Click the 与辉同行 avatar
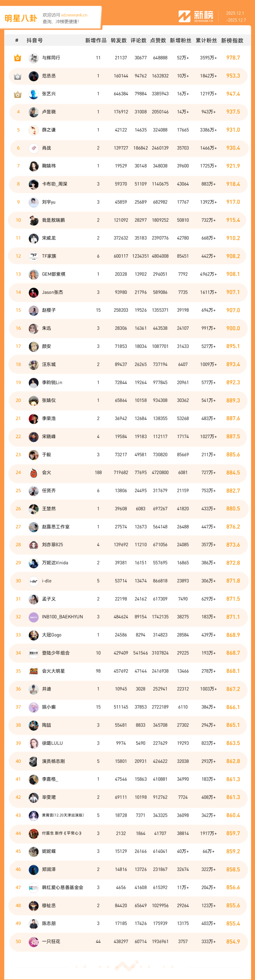The height and width of the screenshot is (980, 255). tap(34, 58)
